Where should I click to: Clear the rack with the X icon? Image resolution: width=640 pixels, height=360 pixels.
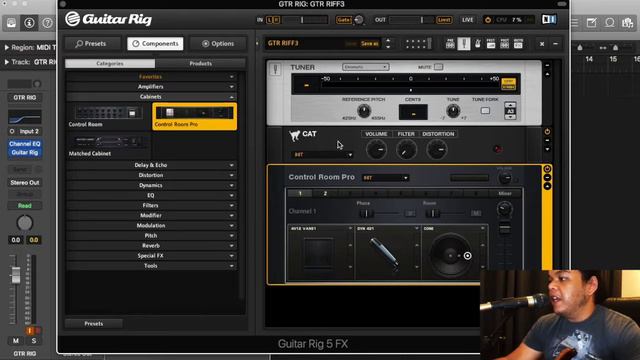pos(542,44)
